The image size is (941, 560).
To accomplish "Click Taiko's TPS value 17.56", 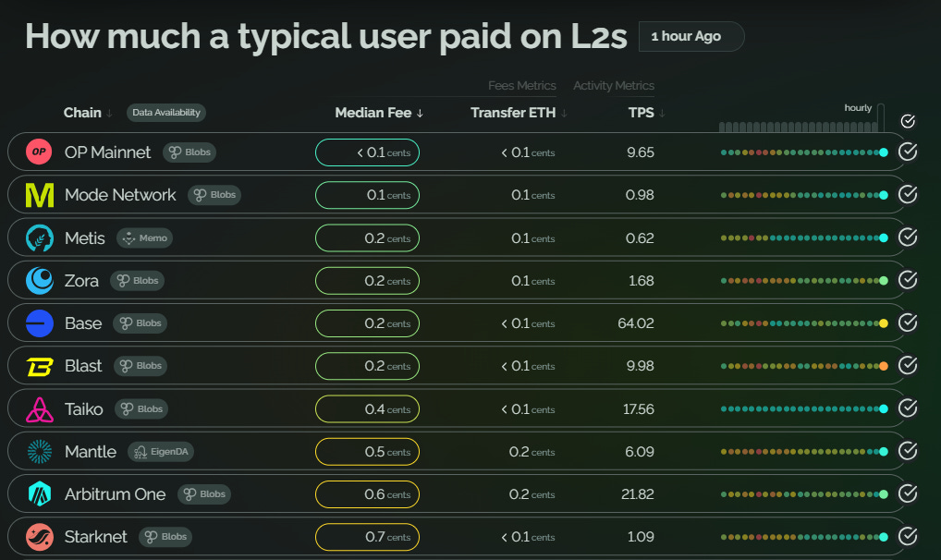I will click(x=639, y=409).
